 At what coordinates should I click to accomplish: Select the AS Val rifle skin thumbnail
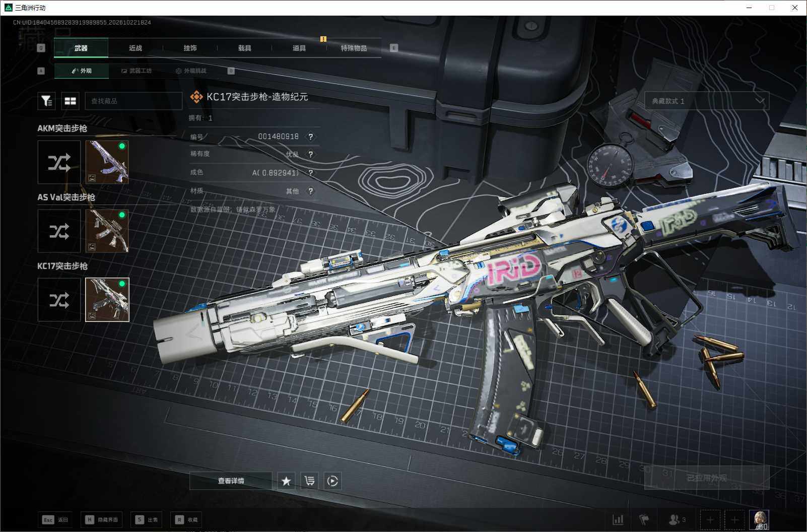[x=107, y=231]
